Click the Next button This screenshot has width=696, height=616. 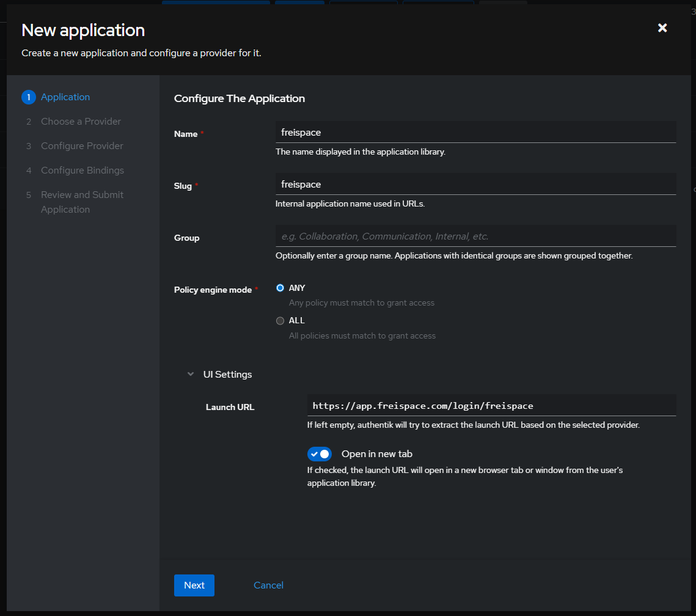coord(194,585)
